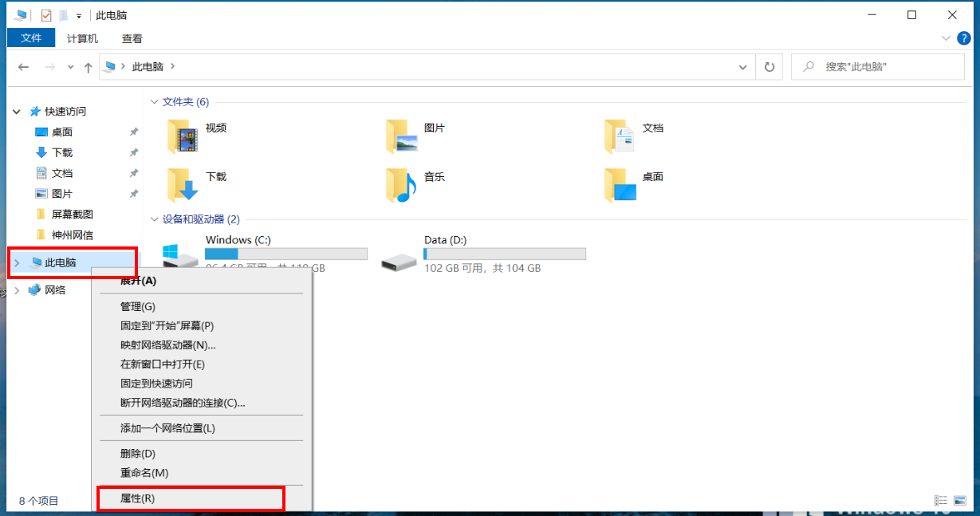
Task: Open the 计算机 ribbon tab
Action: tap(82, 37)
